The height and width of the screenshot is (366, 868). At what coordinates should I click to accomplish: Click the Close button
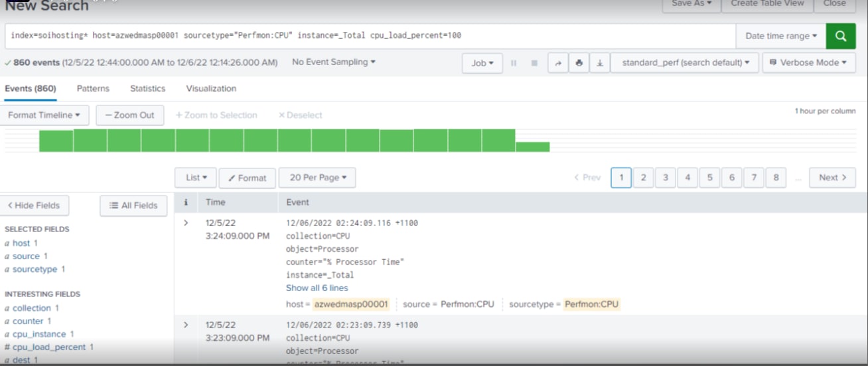coord(834,5)
